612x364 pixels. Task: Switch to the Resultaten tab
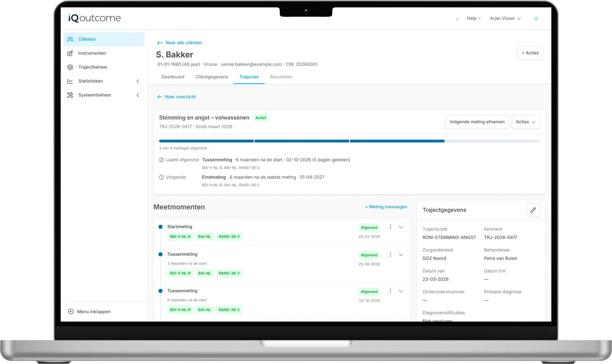coord(281,77)
